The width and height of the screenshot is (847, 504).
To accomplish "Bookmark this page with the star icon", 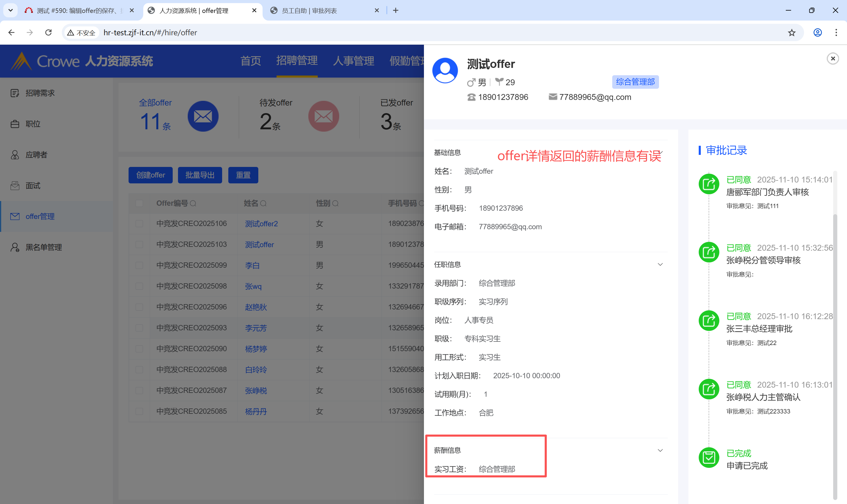I will tap(792, 33).
